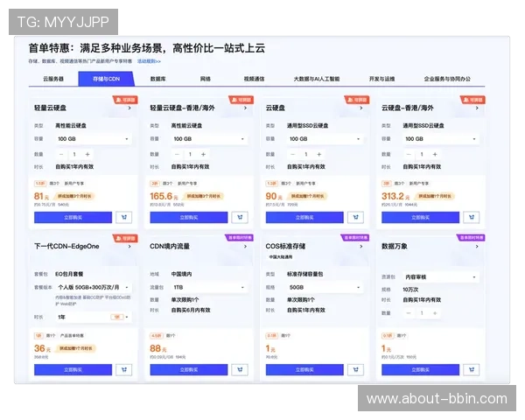The width and height of the screenshot is (525, 420).
Task: Decrease quantity for 云硬盘 card
Action: pos(293,154)
